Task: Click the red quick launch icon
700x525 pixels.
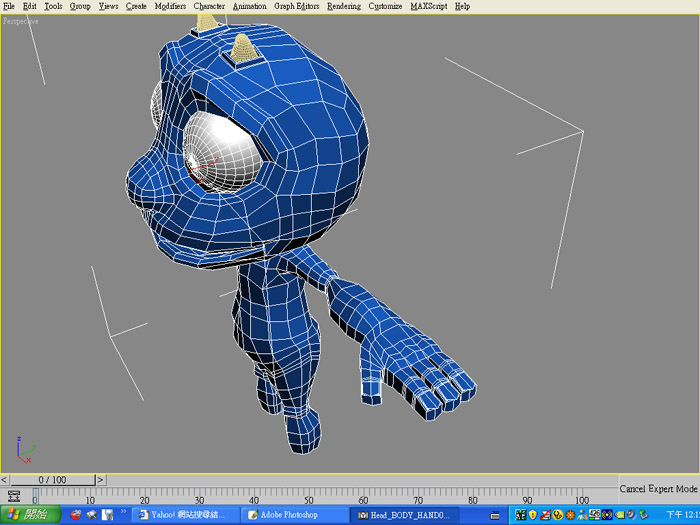Action: (76, 515)
